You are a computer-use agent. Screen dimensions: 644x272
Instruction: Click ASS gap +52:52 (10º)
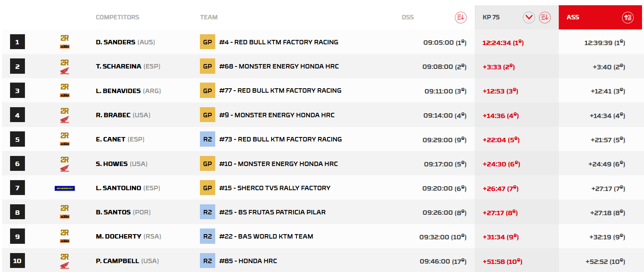click(605, 261)
